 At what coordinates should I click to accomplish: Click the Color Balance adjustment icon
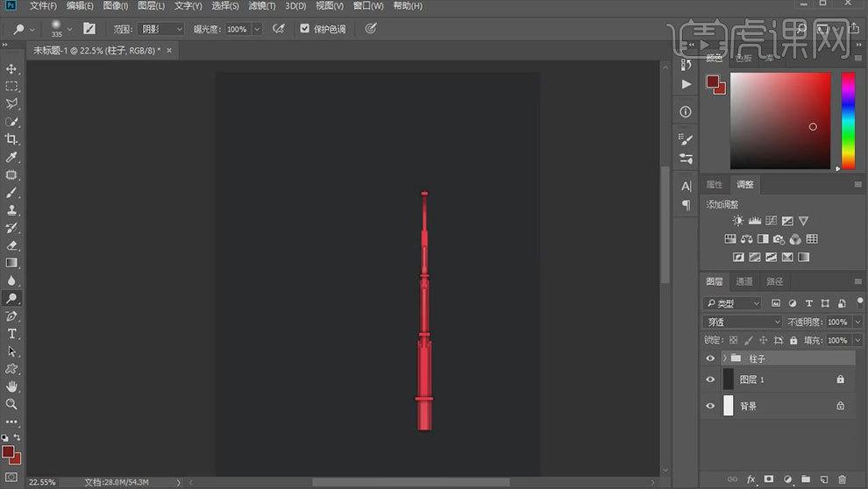click(747, 239)
